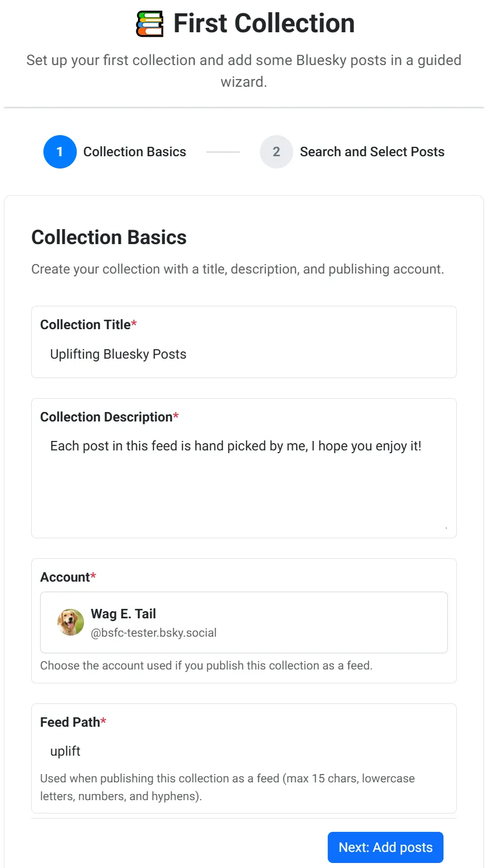The height and width of the screenshot is (868, 488).
Task: Select the blue step 1 circle
Action: (60, 152)
